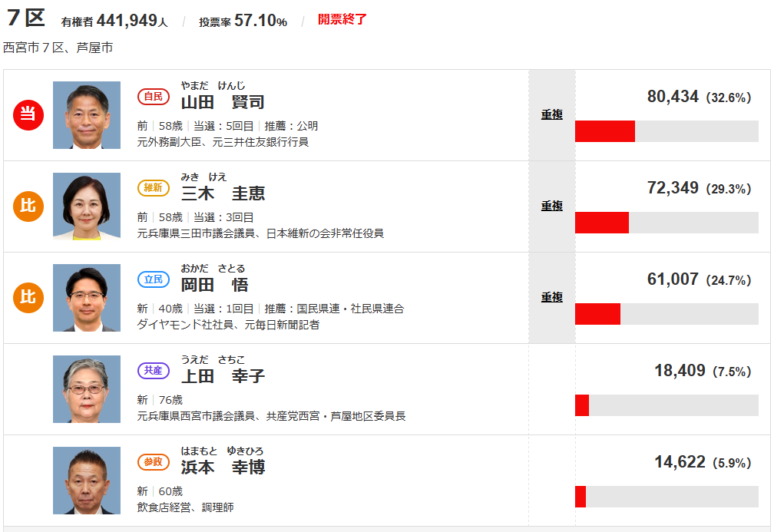The image size is (774, 532).
Task: Click the 18,409 vote share bar
Action: coord(666,405)
